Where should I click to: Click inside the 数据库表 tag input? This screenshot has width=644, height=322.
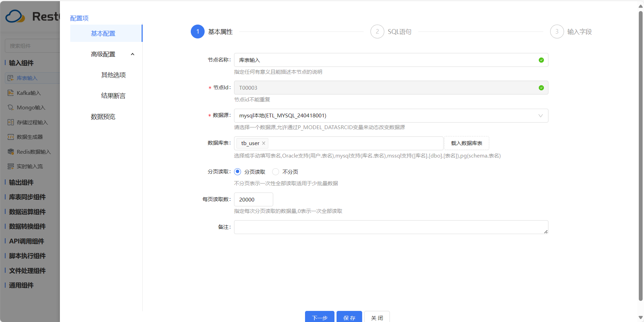coord(339,143)
